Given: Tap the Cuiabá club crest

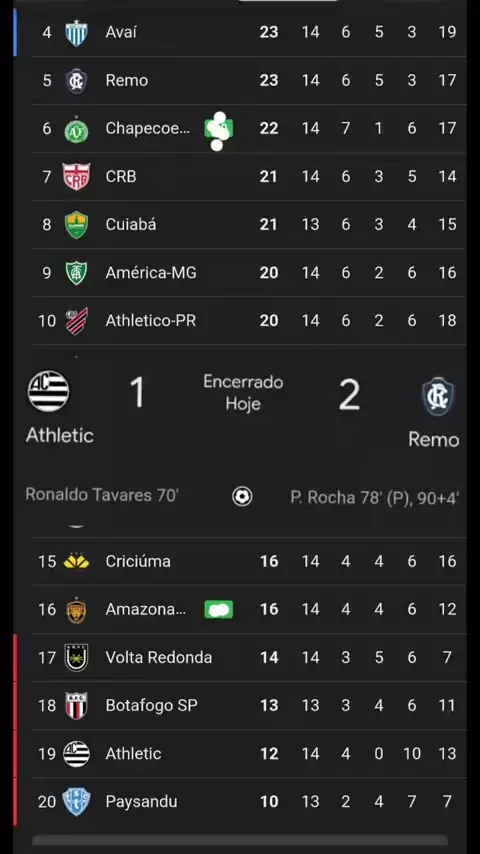Looking at the screenshot, I should click(x=76, y=224).
